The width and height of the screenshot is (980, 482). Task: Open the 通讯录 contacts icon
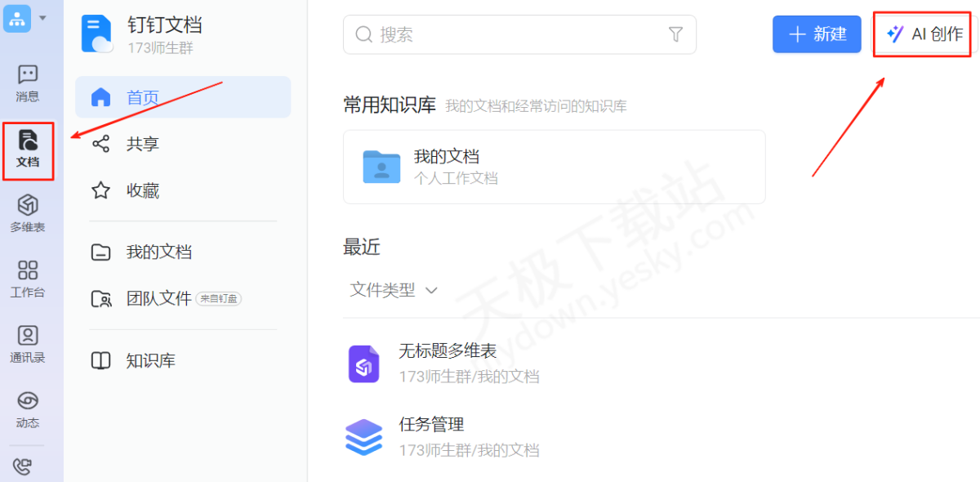pos(28,345)
